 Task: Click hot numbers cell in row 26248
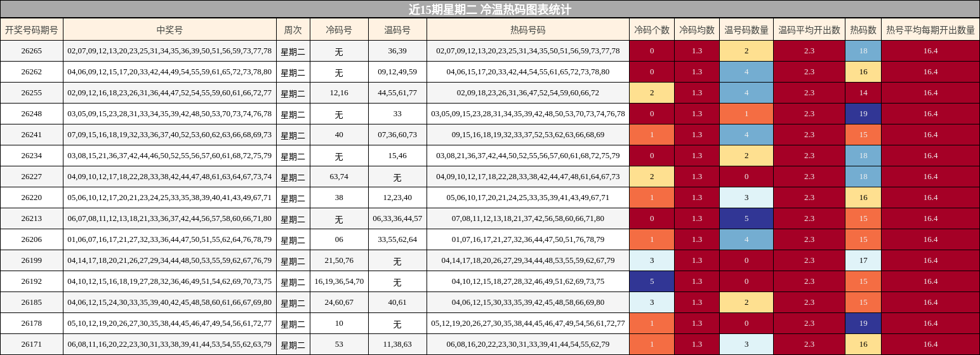[528, 114]
